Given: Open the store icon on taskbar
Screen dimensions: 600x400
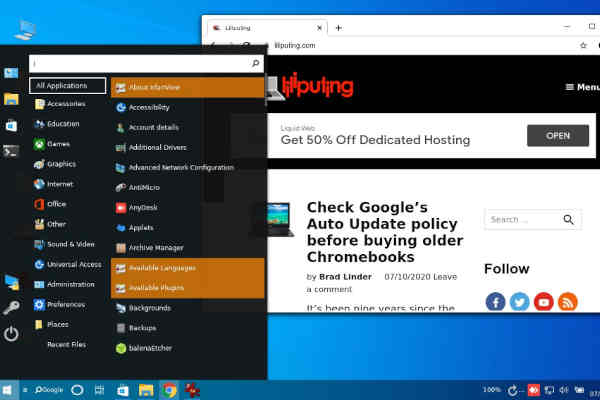Looking at the screenshot, I should click(123, 390).
